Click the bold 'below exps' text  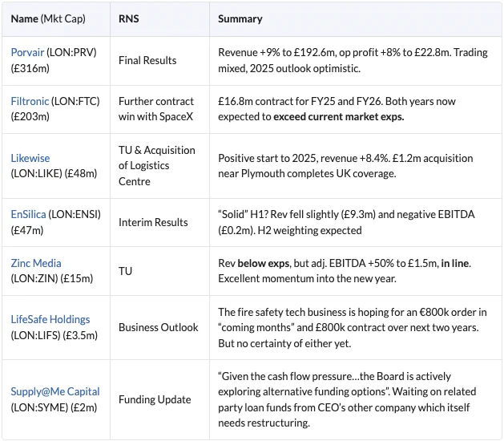[x=264, y=263]
